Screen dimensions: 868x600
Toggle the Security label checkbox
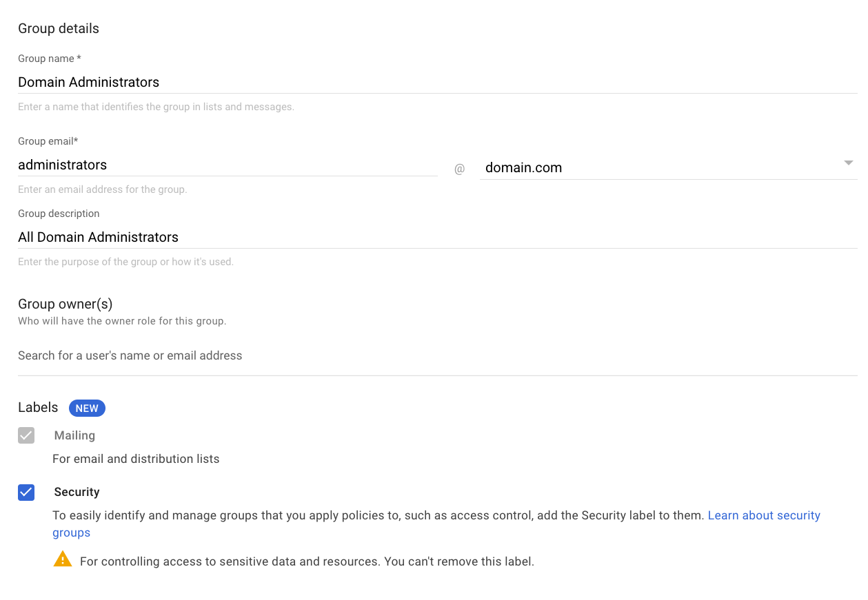coord(26,492)
